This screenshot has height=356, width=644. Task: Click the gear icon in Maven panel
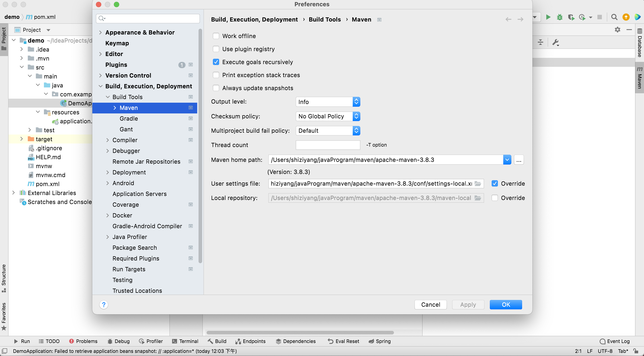(x=617, y=30)
